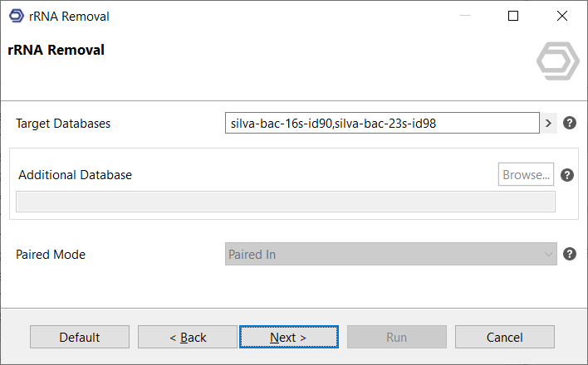Click the help icon beside Target Databases
Viewport: 588px width, 365px height.
(570, 124)
